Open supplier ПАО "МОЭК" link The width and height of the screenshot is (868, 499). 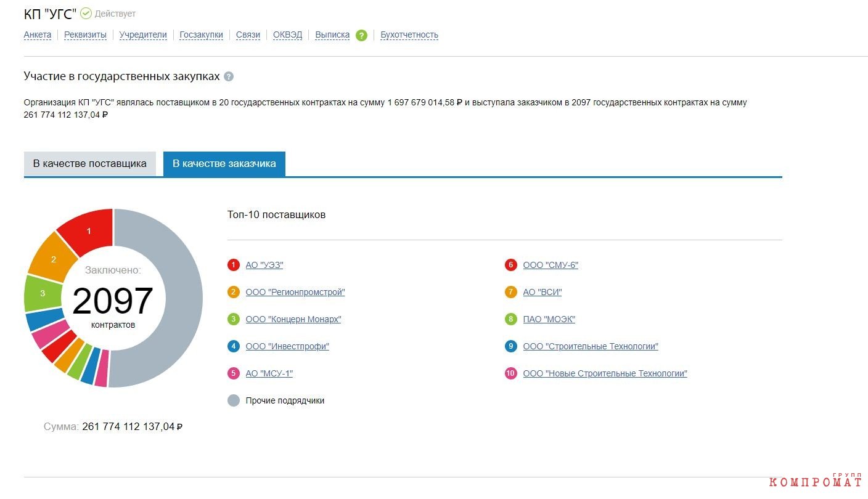(549, 320)
